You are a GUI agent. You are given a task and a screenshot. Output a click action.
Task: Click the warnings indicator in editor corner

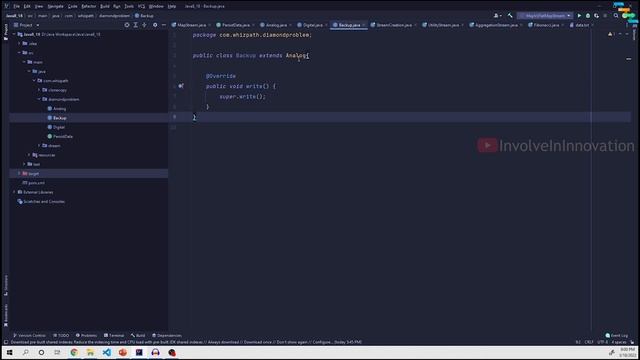point(612,34)
